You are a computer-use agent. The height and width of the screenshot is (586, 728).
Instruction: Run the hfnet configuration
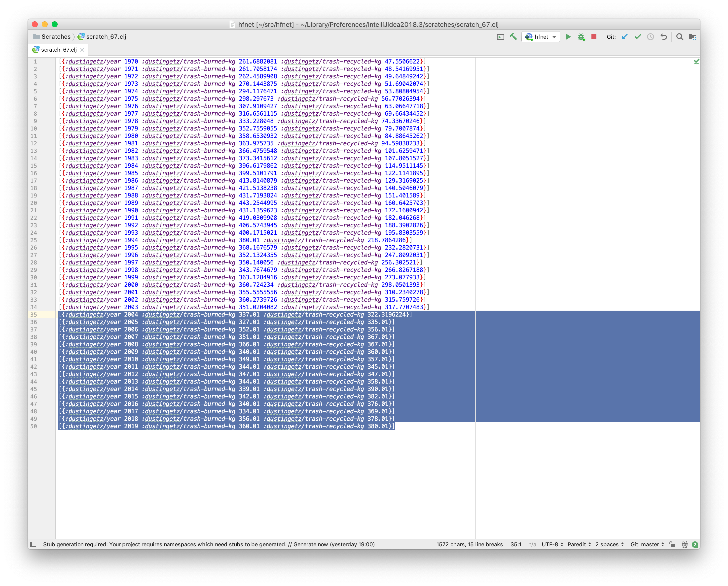pos(568,37)
